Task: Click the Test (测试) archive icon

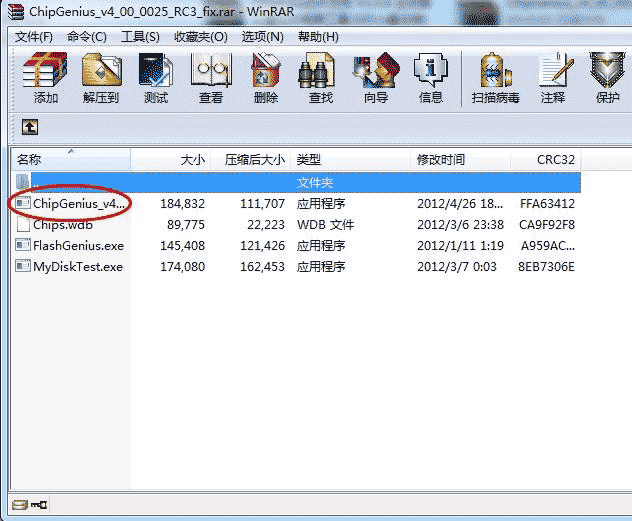Action: click(156, 70)
